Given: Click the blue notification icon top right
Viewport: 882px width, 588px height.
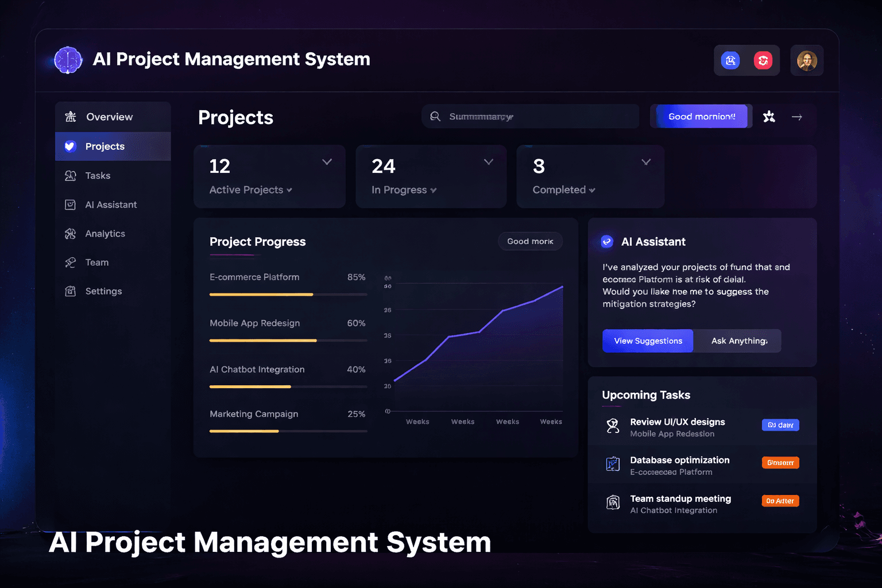Looking at the screenshot, I should pos(730,60).
